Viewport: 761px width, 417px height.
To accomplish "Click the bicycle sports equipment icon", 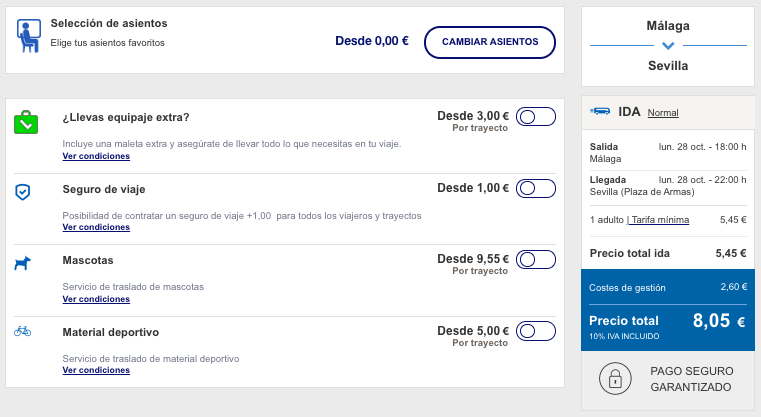I will [x=22, y=332].
